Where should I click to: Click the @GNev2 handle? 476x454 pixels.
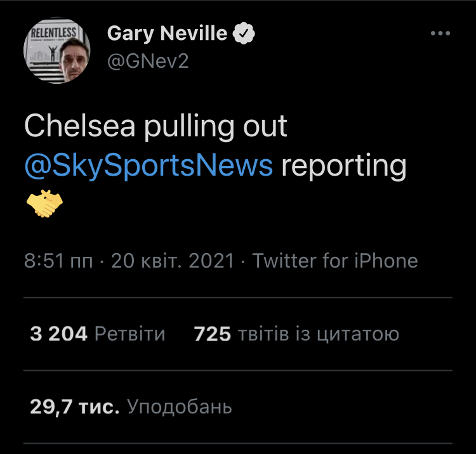(148, 62)
